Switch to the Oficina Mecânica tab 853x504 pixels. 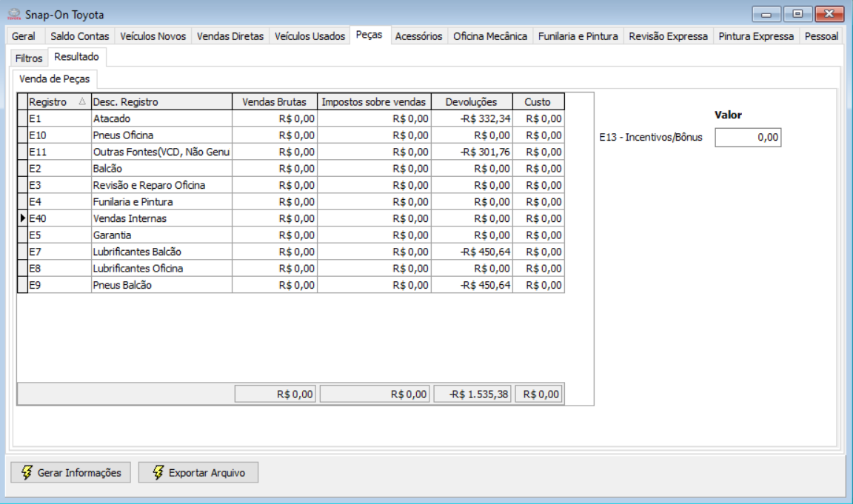coord(490,36)
